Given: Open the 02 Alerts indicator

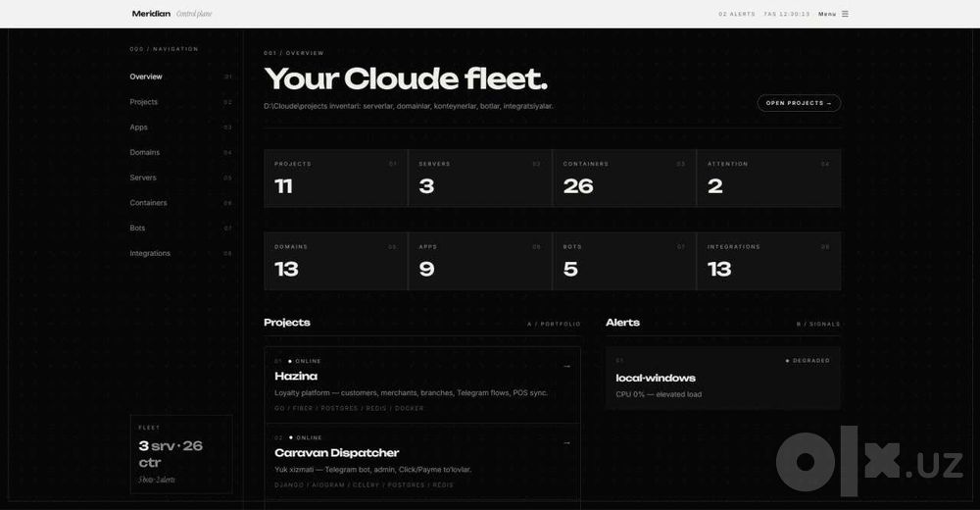Looking at the screenshot, I should point(737,14).
